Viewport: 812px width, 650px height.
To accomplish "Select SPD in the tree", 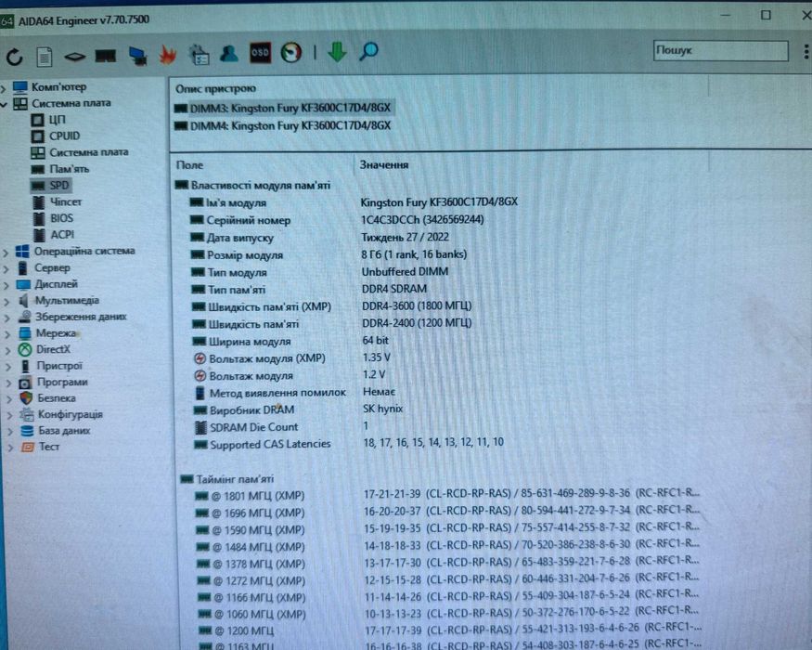I will [50, 186].
